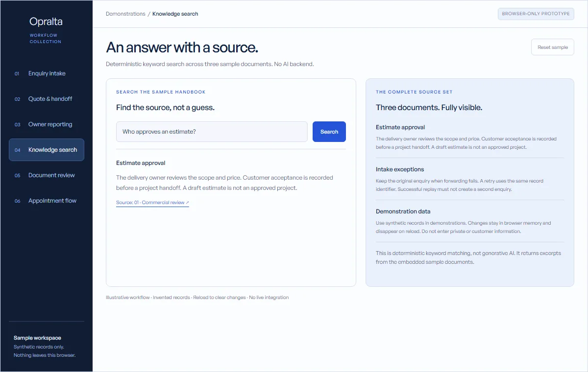
Task: Click Estimate approval in source set
Action: click(400, 127)
